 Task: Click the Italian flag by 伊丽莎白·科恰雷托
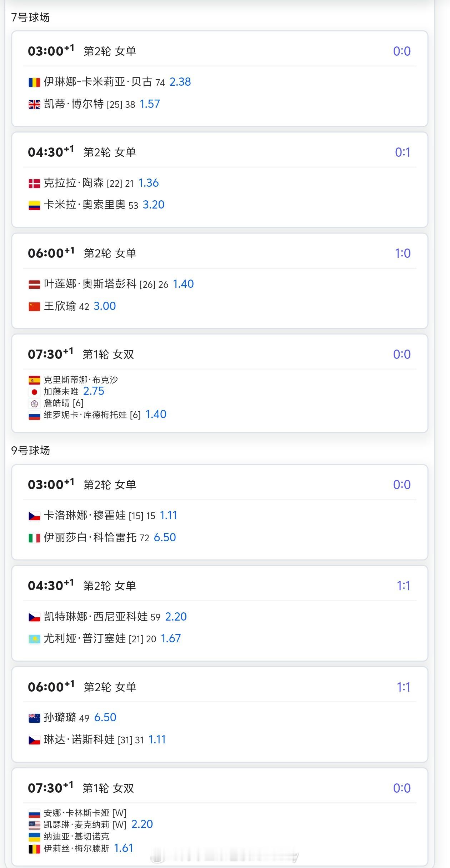[x=34, y=538]
